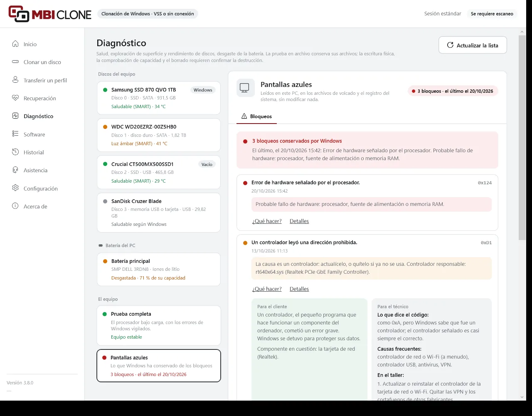Click the Historial clock icon
Image resolution: width=532 pixels, height=416 pixels.
(15, 152)
